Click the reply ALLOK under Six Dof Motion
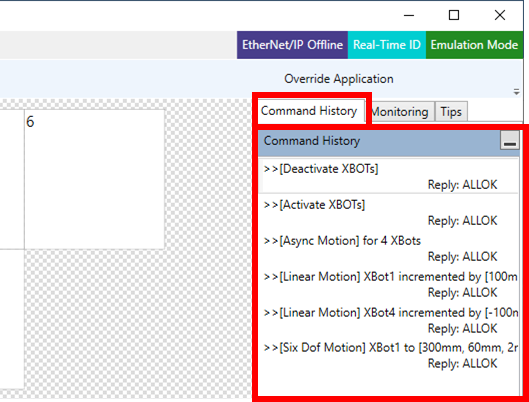529x402 pixels. (x=463, y=364)
